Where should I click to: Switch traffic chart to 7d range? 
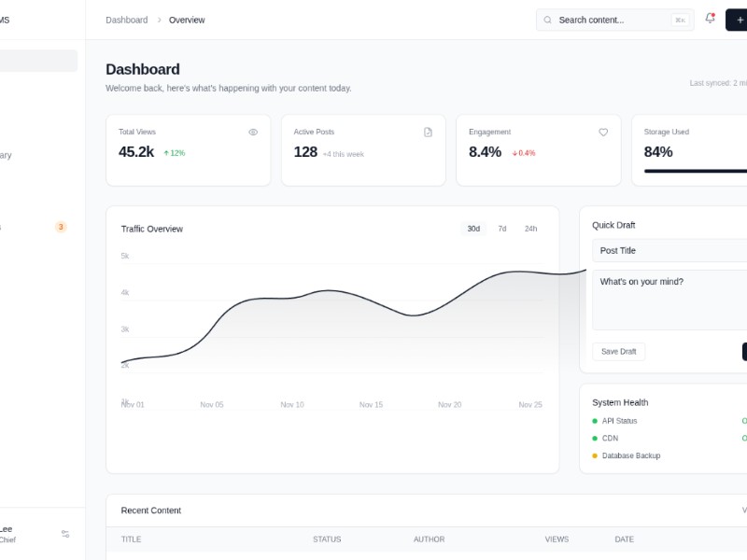[502, 229]
